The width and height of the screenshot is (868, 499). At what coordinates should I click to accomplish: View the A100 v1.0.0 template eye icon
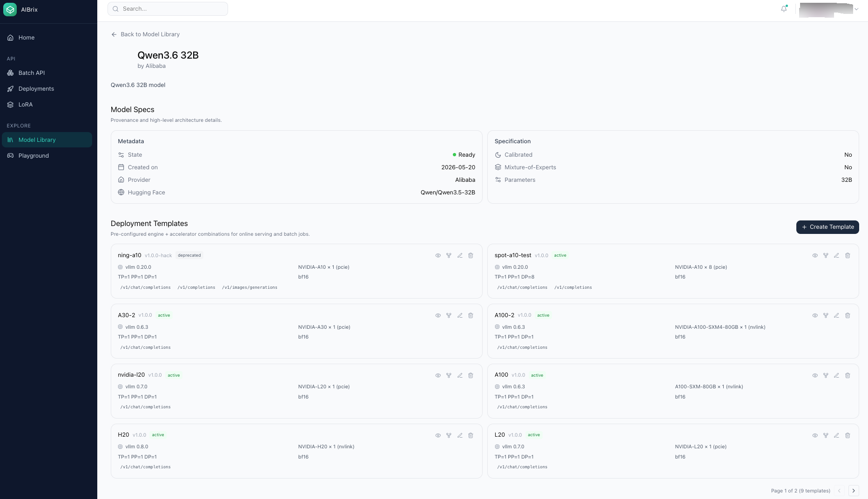(815, 375)
